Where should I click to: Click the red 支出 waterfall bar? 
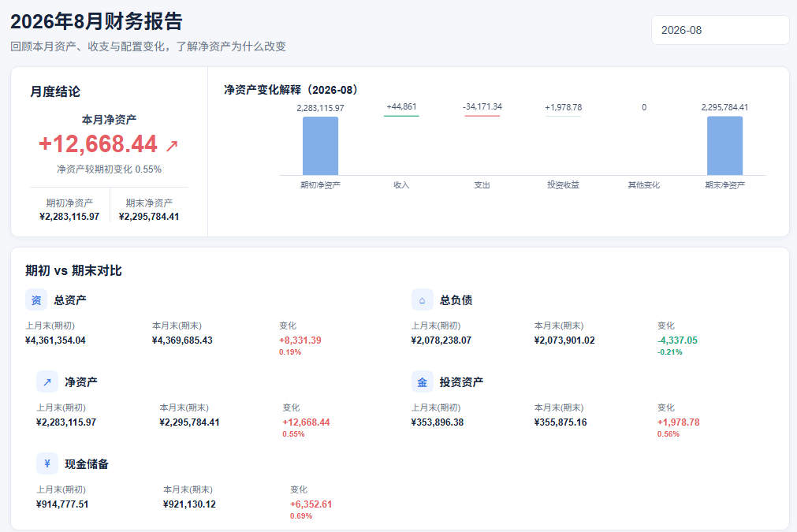482,116
